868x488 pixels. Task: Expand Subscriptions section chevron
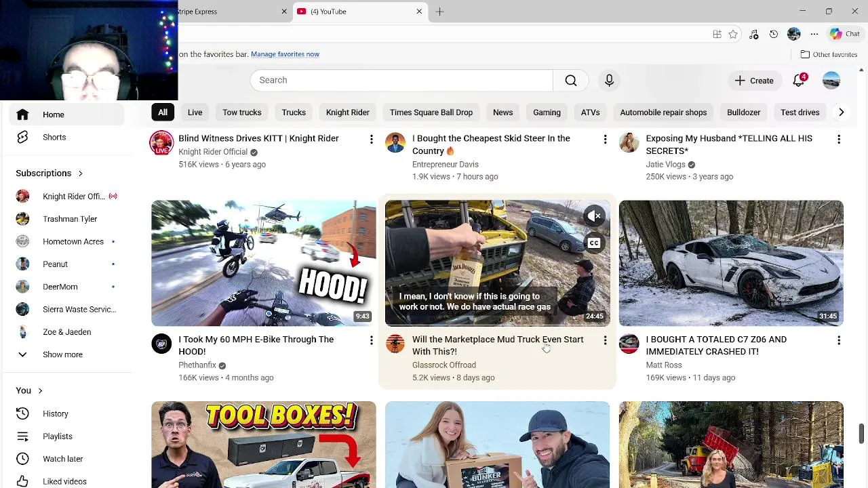[x=80, y=174]
